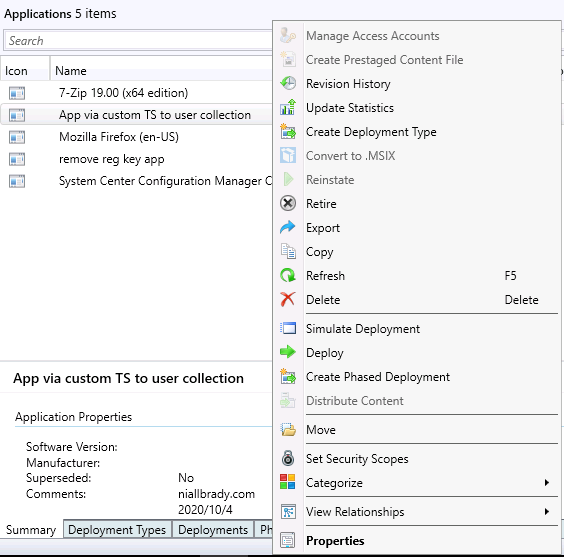This screenshot has height=557, width=564.
Task: Click the Update Statistics chart icon
Action: pos(288,108)
